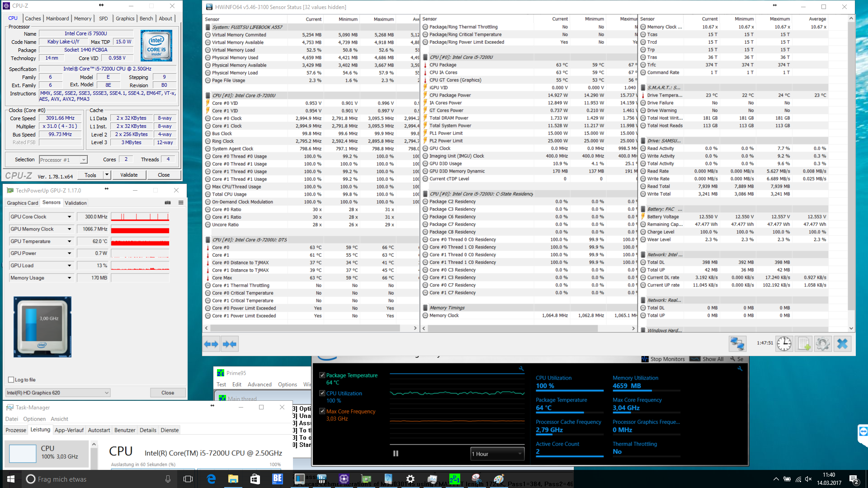Viewport: 868px width, 488px height.
Task: Click the CPU-Z Validate button
Action: coord(129,175)
